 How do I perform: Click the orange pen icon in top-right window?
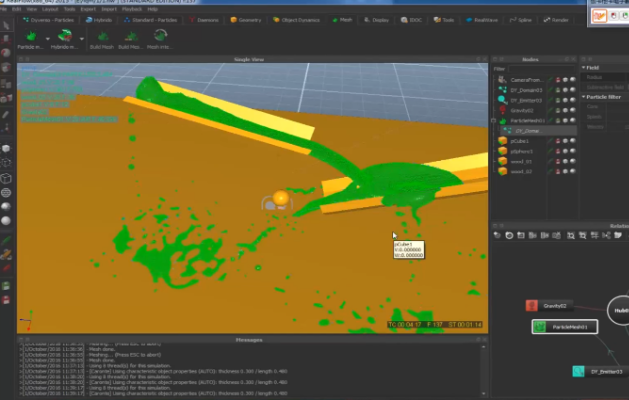click(599, 16)
